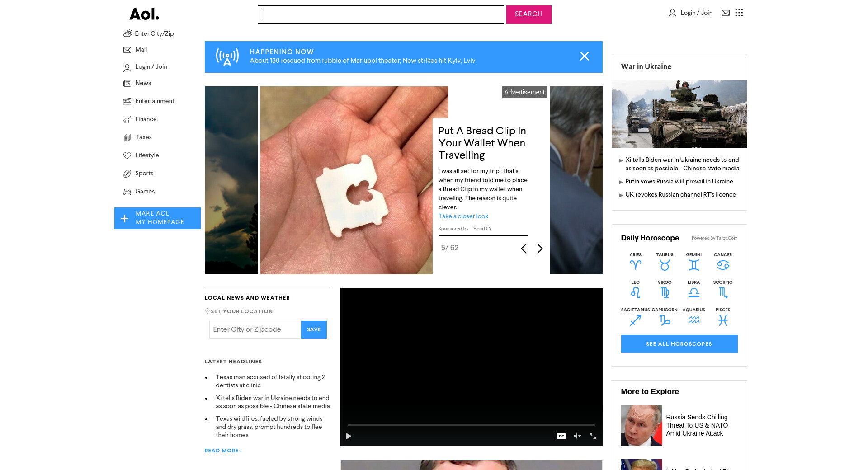Toggle fullscreen on the video player
Viewport: 868px width, 470px height.
[593, 436]
